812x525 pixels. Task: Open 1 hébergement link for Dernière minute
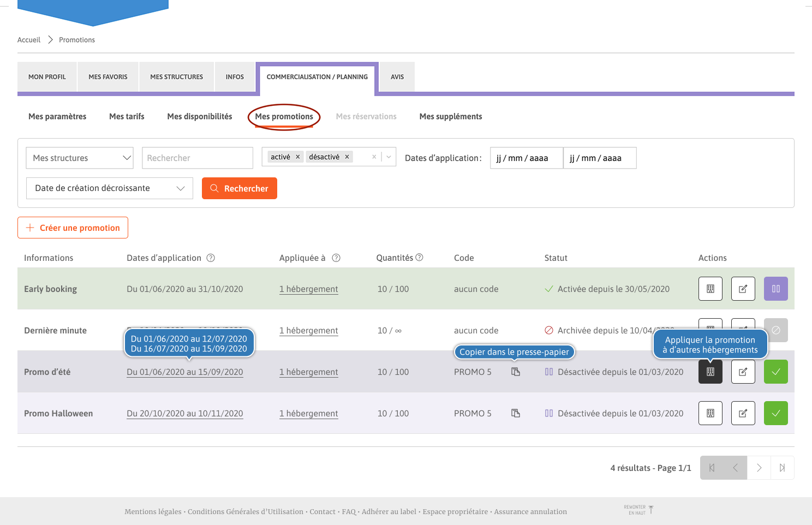[x=309, y=331]
